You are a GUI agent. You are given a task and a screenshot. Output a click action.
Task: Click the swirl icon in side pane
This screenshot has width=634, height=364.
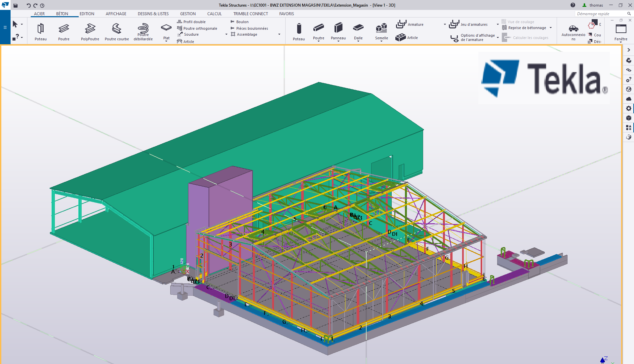click(x=629, y=60)
